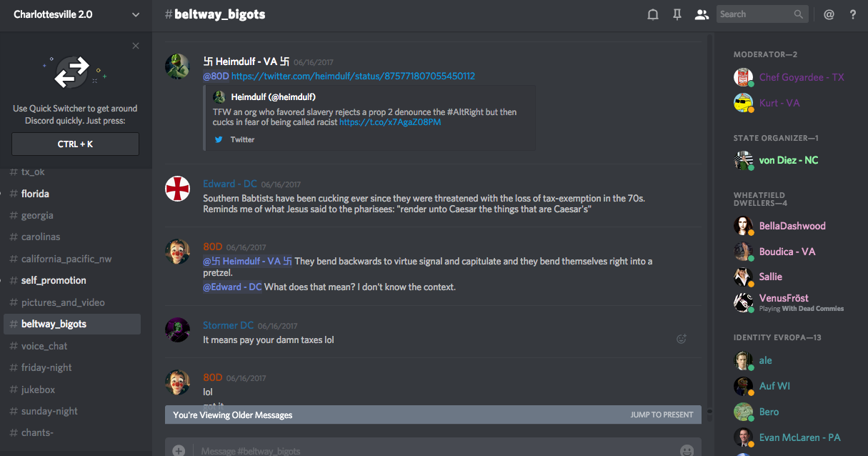Expand the Charlottesville 2.0 server menu
The height and width of the screenshot is (456, 868).
click(x=136, y=14)
